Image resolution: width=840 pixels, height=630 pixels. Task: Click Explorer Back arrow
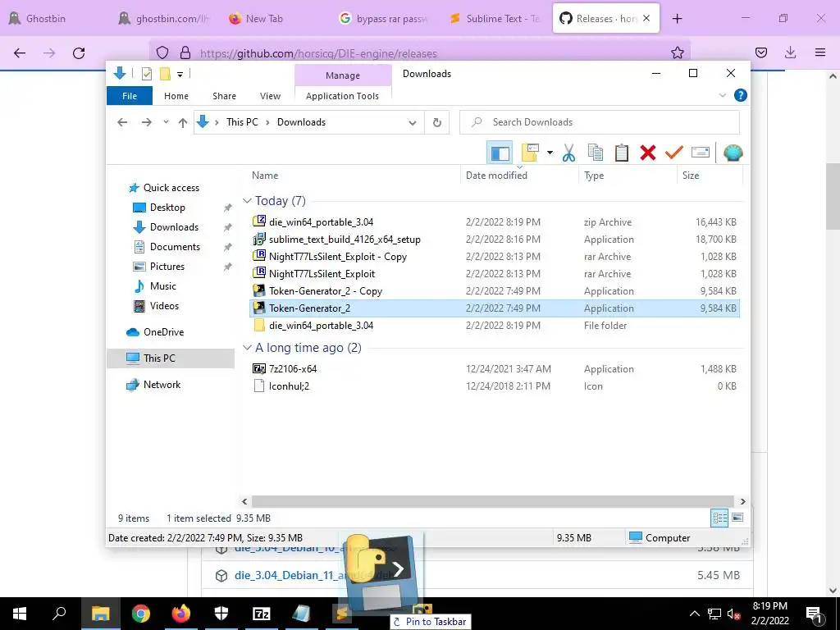(x=122, y=123)
